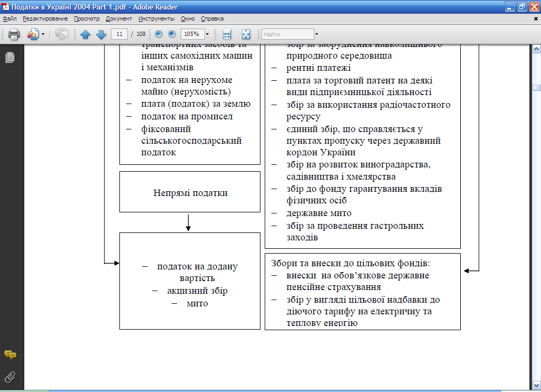Open the Редактирование menu

[45, 18]
